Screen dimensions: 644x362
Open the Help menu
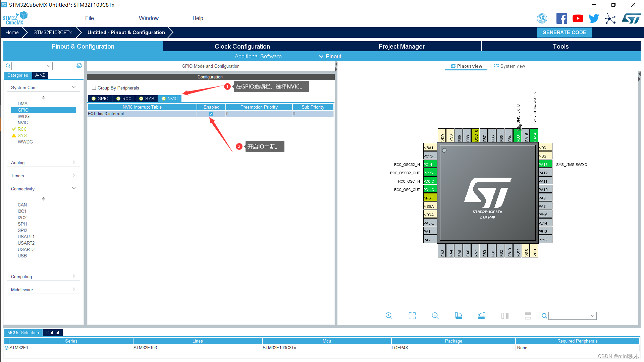point(198,18)
